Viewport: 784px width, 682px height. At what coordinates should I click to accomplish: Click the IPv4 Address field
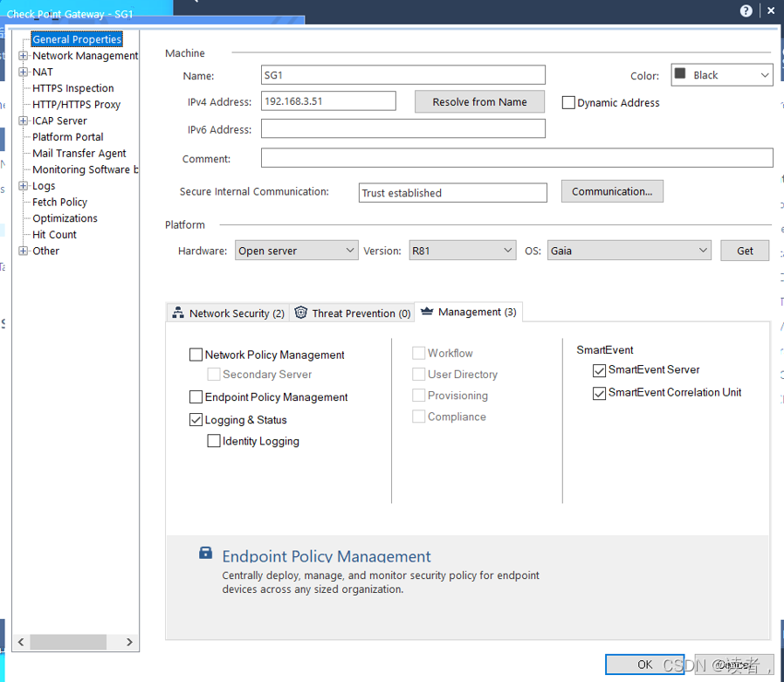click(328, 101)
